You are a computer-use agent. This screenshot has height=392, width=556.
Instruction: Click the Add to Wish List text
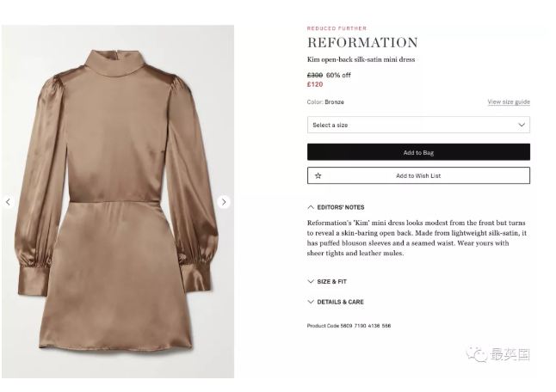click(418, 175)
